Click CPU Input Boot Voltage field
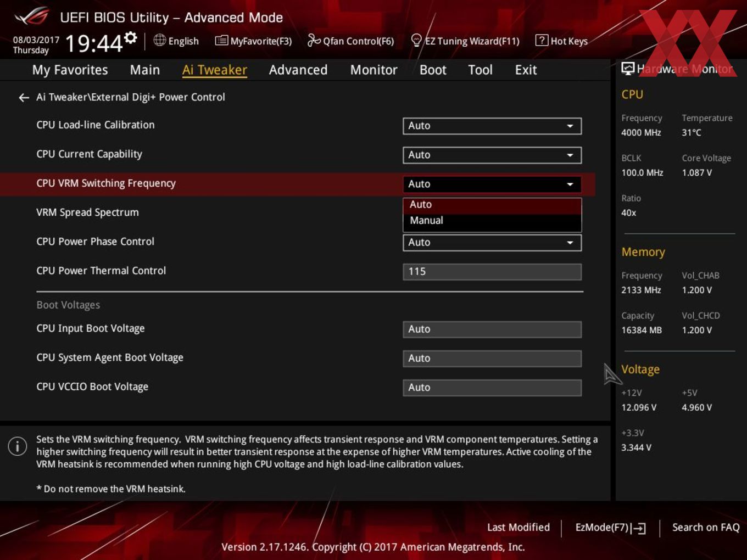 (x=492, y=329)
